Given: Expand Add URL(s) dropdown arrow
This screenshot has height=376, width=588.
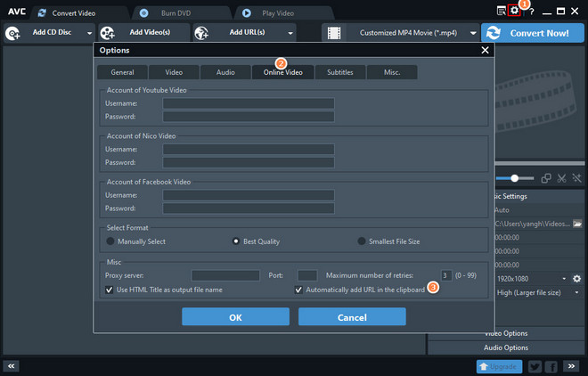Looking at the screenshot, I should point(290,33).
